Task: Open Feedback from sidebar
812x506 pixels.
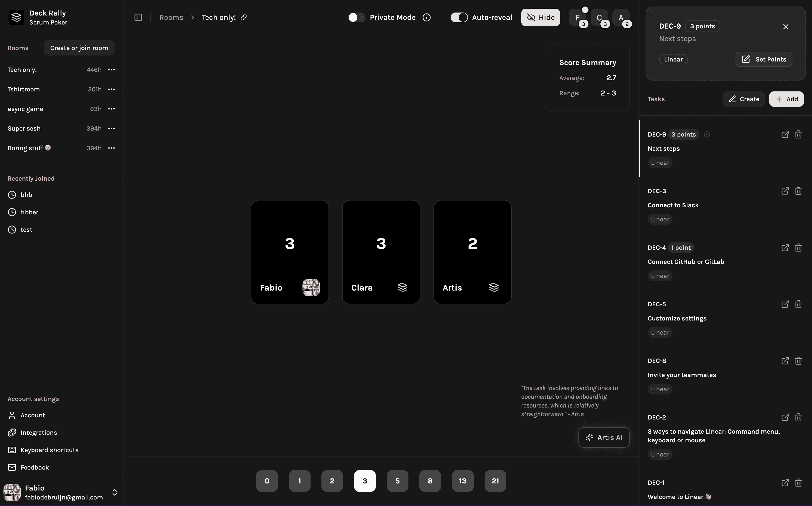Action: click(x=29, y=468)
